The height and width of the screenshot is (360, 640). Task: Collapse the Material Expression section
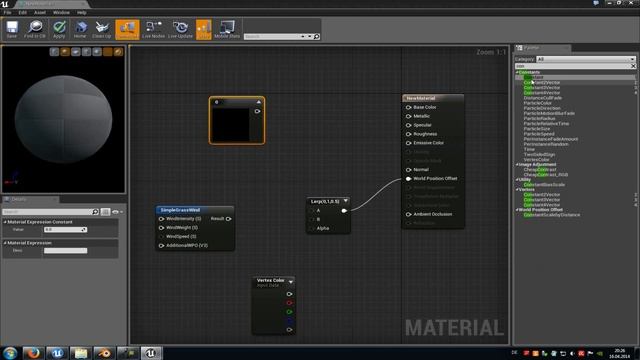point(5,243)
